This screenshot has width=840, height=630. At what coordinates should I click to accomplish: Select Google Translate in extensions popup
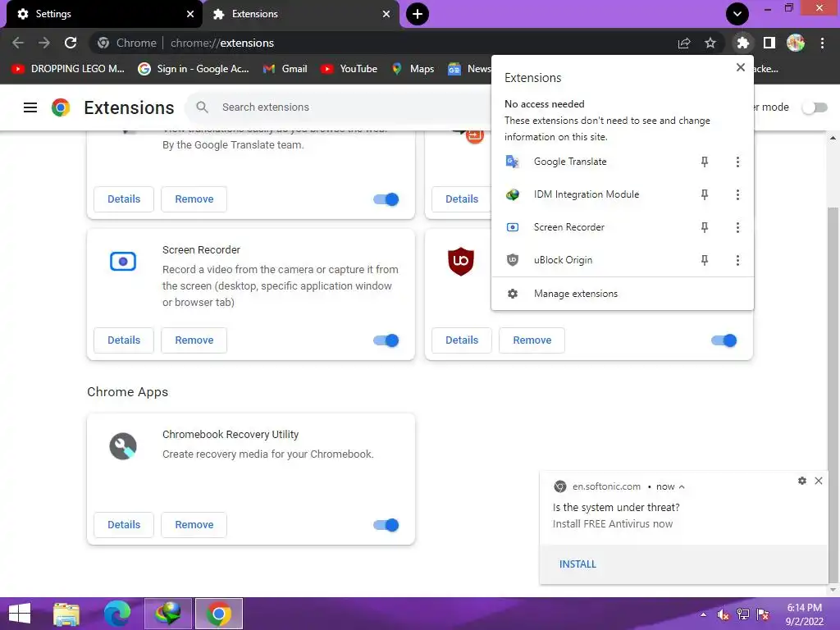(570, 162)
